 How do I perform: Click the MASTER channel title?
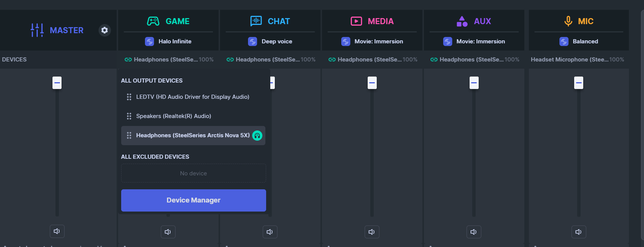tap(66, 30)
